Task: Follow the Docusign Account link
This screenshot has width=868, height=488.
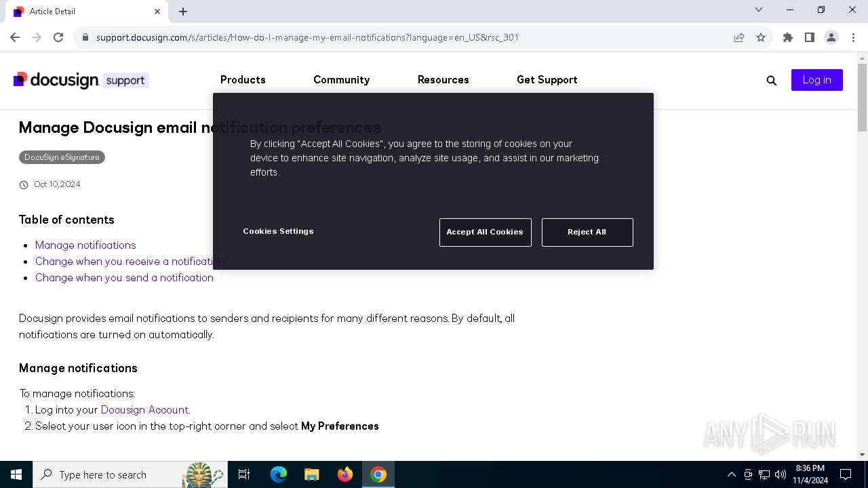Action: pyautogui.click(x=144, y=409)
